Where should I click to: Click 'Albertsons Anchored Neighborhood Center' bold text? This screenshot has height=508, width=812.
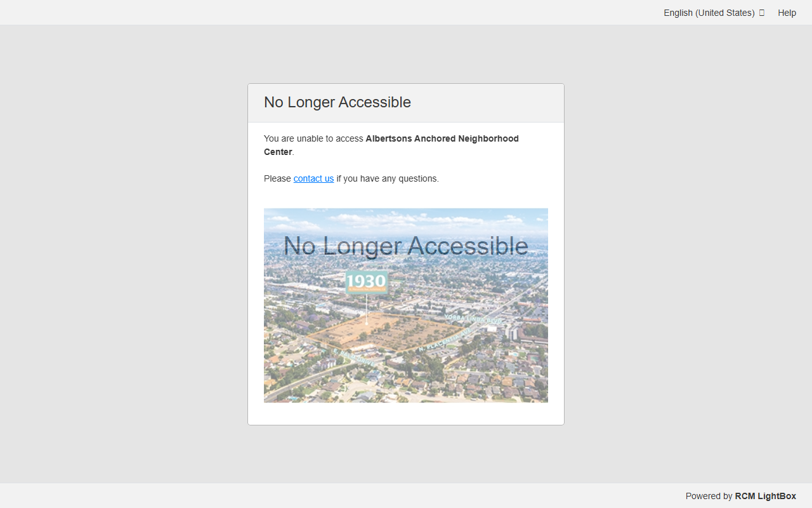[x=391, y=145]
